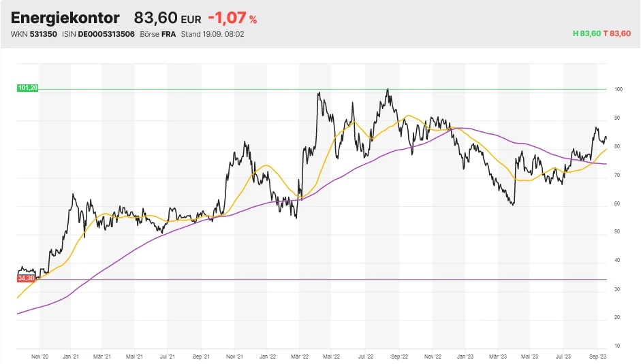Click the Energiekontor stock title
The height and width of the screenshot is (364, 641).
[x=65, y=18]
